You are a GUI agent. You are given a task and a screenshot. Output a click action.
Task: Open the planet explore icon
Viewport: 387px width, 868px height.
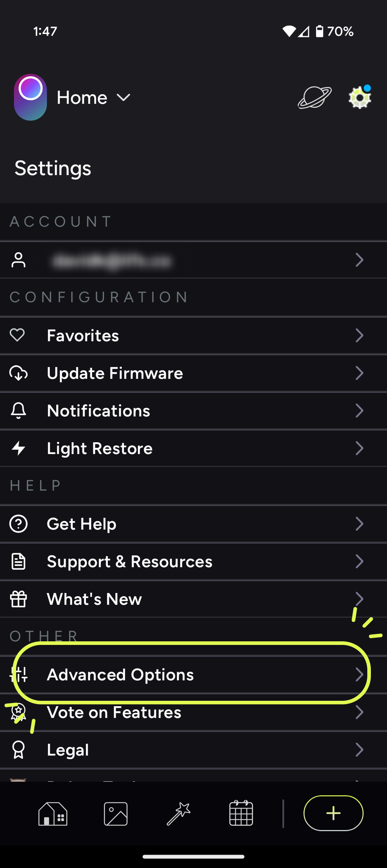click(315, 97)
